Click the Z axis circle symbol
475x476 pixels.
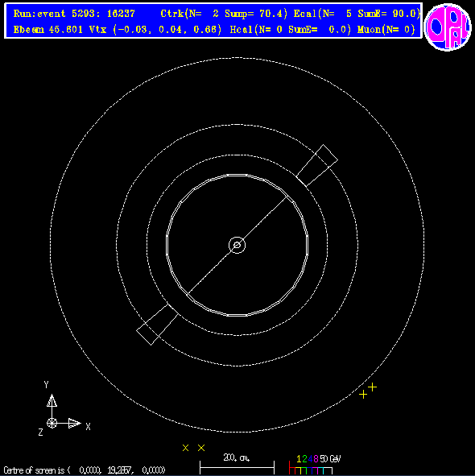[x=52, y=423]
